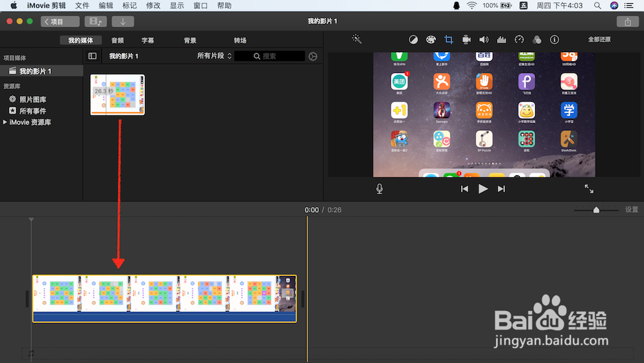Screen dimensions: 644x363
Task: Click the share export button
Action: coord(627,21)
